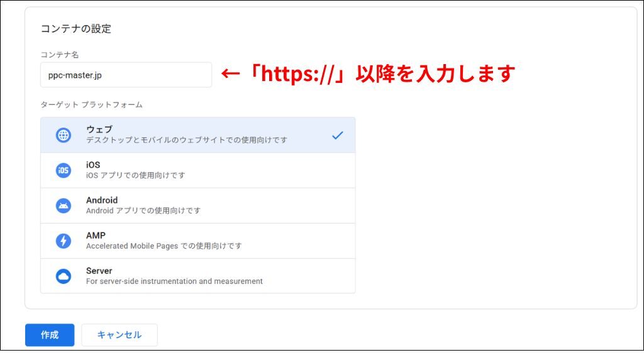
Task: Select the ウェブ target platform title
Action: [99, 129]
